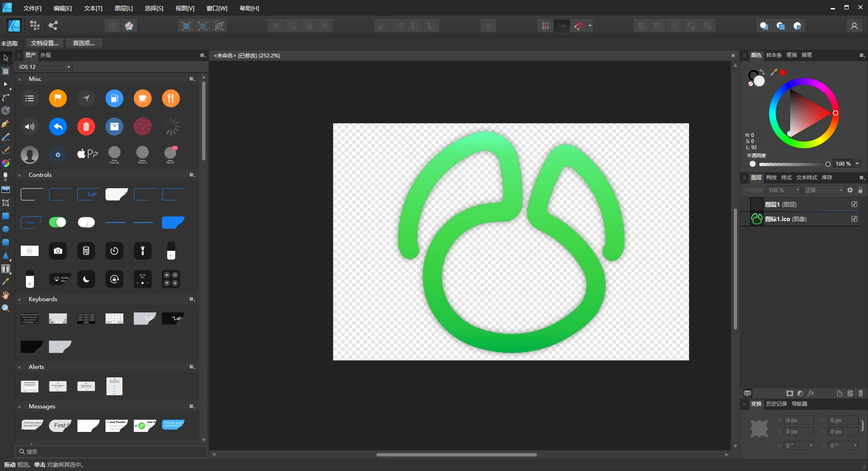The image size is (868, 471).
Task: Open the 正常 blend mode dropdown
Action: coord(824,190)
